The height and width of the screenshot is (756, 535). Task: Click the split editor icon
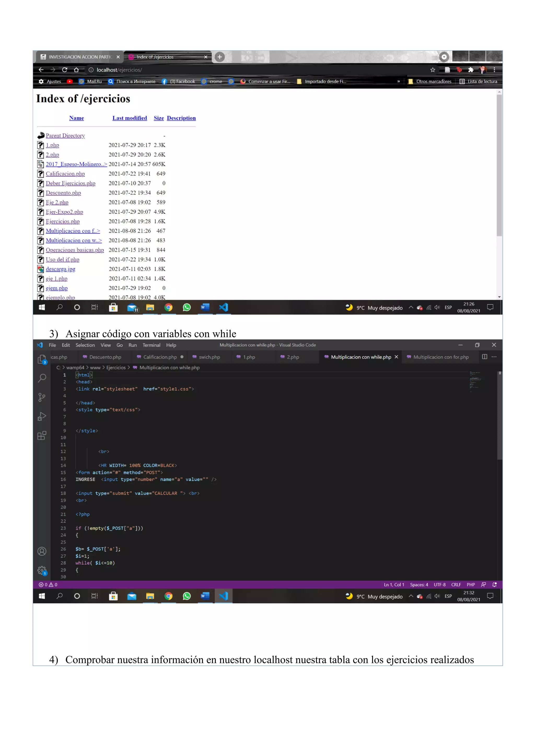point(484,357)
